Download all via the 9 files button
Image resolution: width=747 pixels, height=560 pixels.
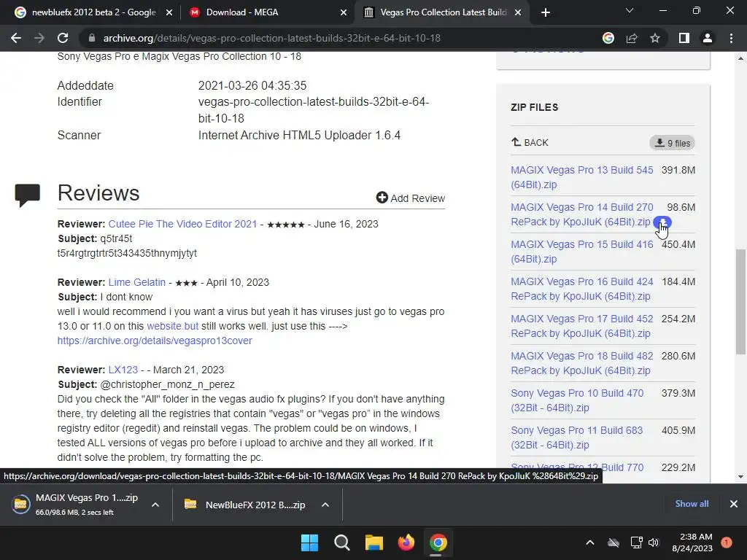point(672,143)
